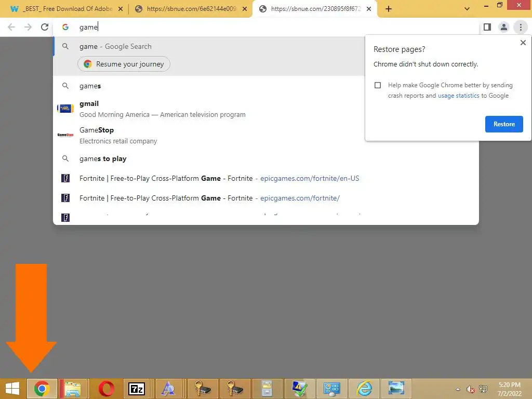532x399 pixels.
Task: Click the network tray icon
Action: click(483, 389)
